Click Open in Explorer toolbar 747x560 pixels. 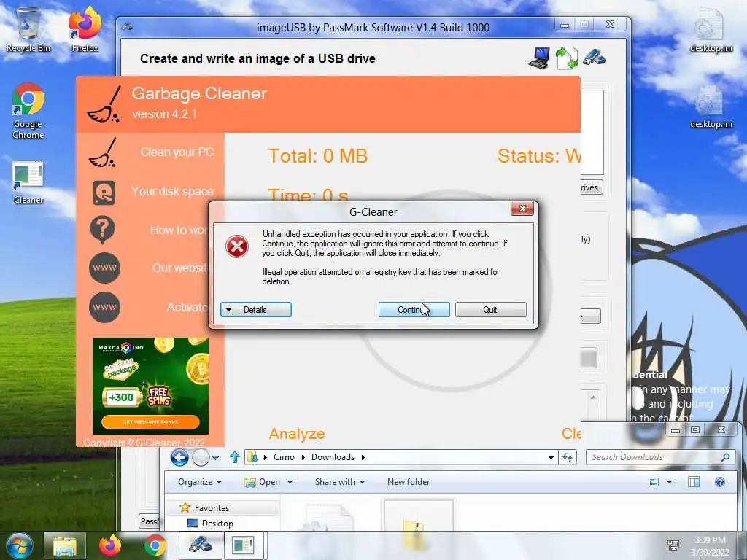pyautogui.click(x=262, y=482)
